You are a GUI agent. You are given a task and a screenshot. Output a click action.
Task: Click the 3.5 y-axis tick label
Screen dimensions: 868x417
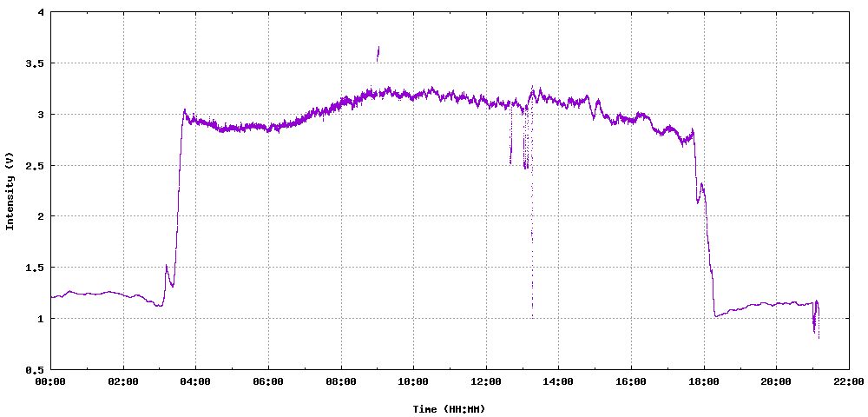click(36, 63)
